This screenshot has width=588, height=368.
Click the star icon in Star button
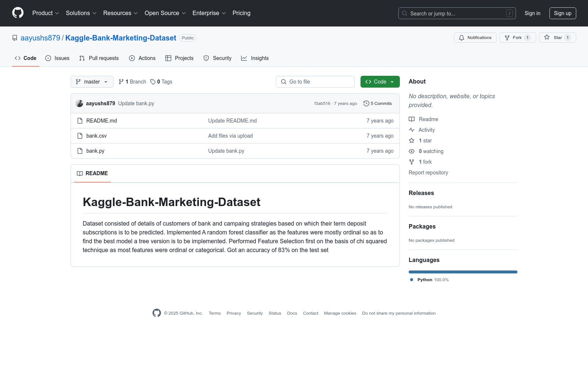[547, 38]
